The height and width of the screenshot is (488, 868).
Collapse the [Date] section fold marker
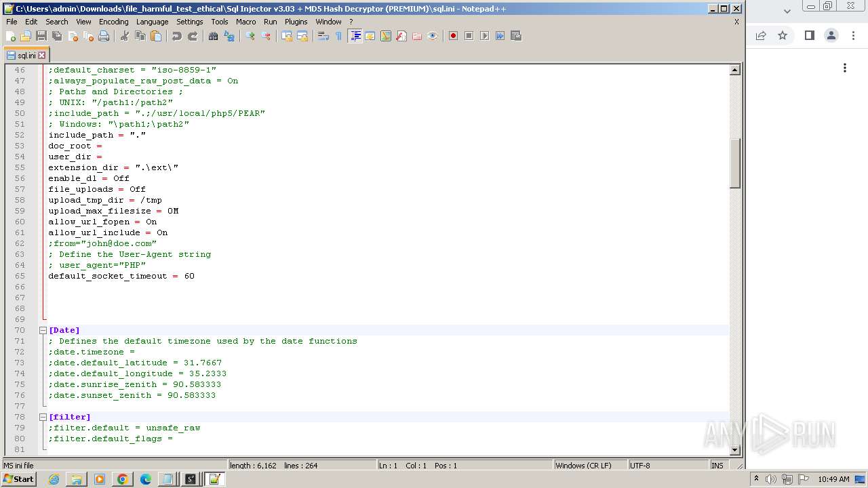43,330
